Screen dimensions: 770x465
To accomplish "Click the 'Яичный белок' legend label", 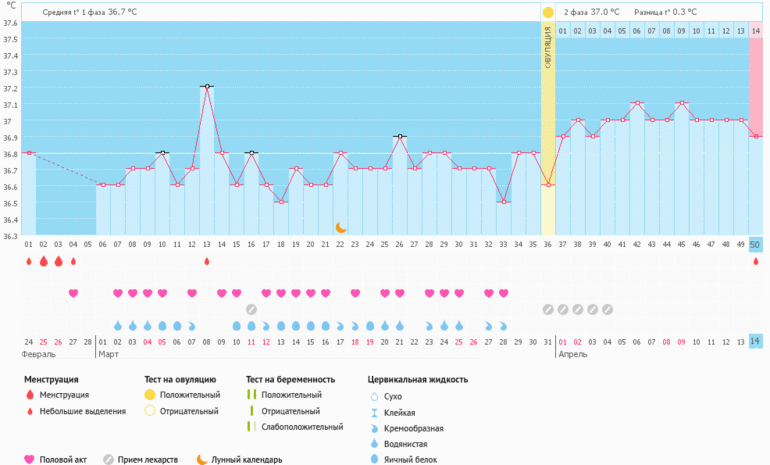I will pyautogui.click(x=411, y=460).
